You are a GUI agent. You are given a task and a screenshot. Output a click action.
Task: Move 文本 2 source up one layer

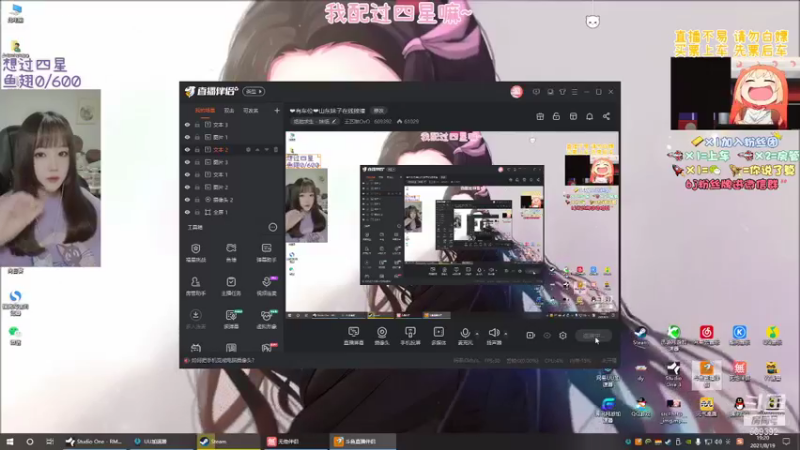[x=257, y=150]
